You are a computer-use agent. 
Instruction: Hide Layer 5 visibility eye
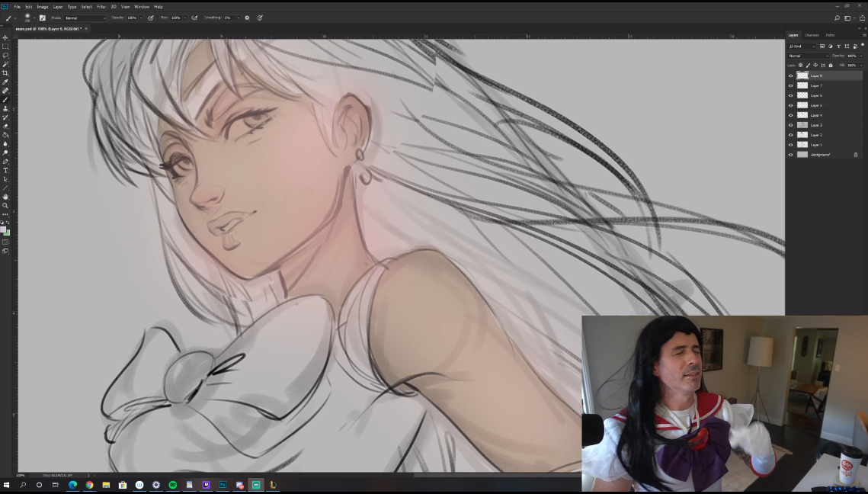pos(790,105)
